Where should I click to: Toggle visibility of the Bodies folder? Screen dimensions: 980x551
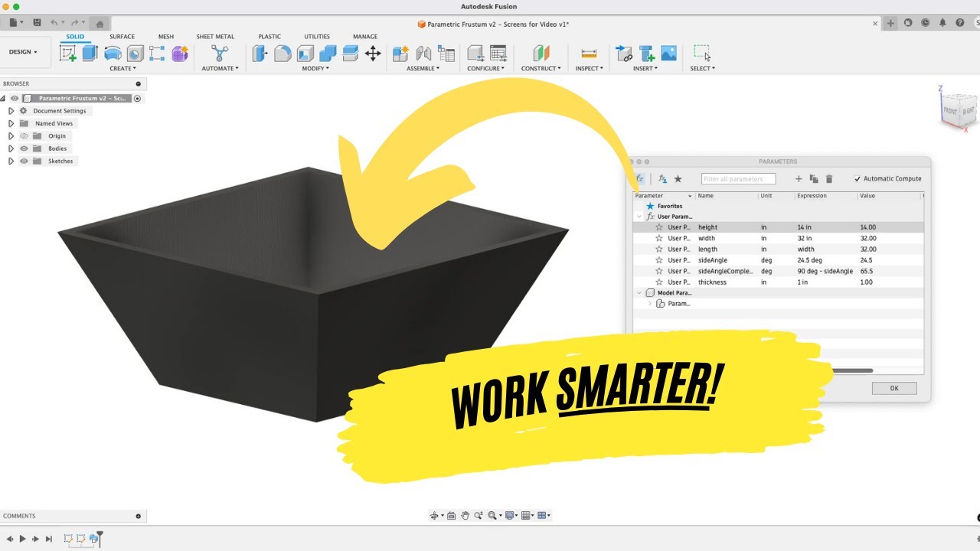pyautogui.click(x=24, y=148)
